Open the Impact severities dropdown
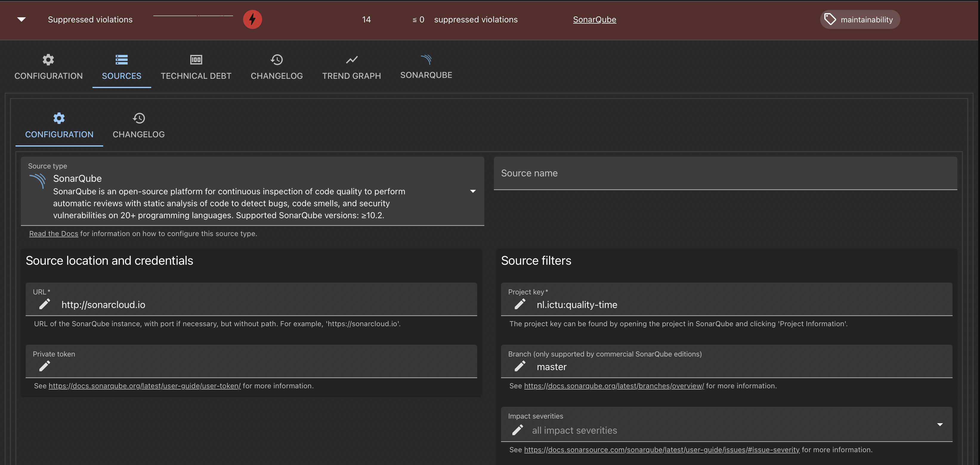The height and width of the screenshot is (465, 980). pos(727,425)
